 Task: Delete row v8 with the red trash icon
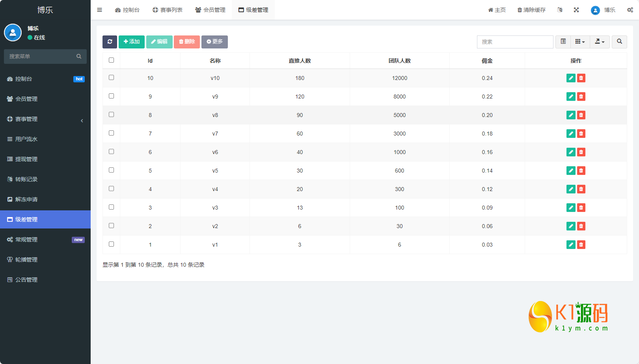coord(581,115)
